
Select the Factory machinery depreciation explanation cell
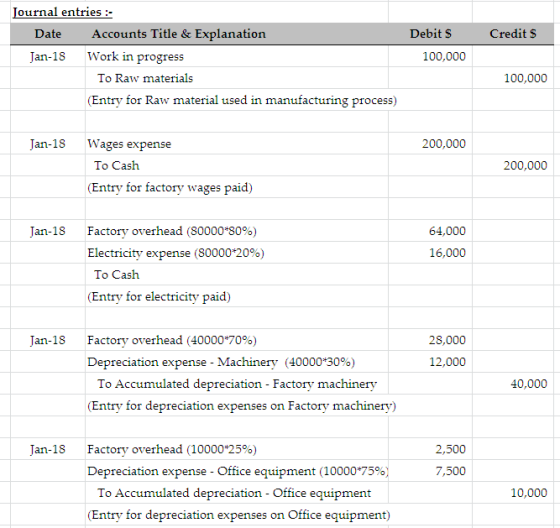click(x=242, y=406)
